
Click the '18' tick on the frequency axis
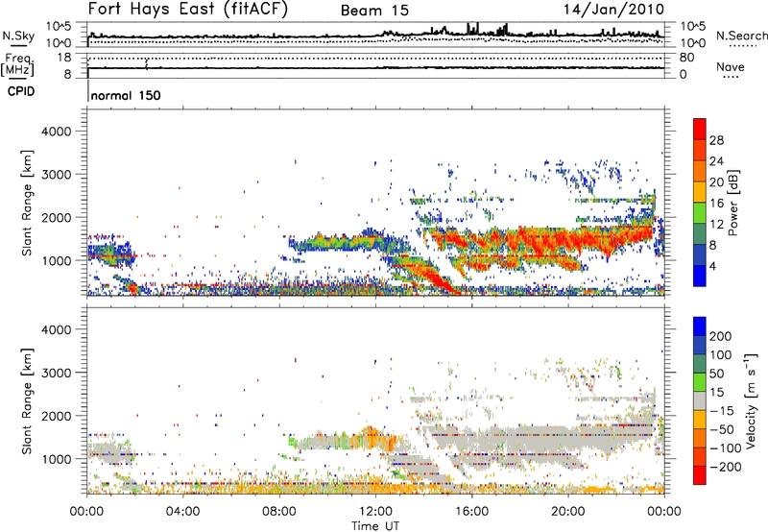point(64,58)
